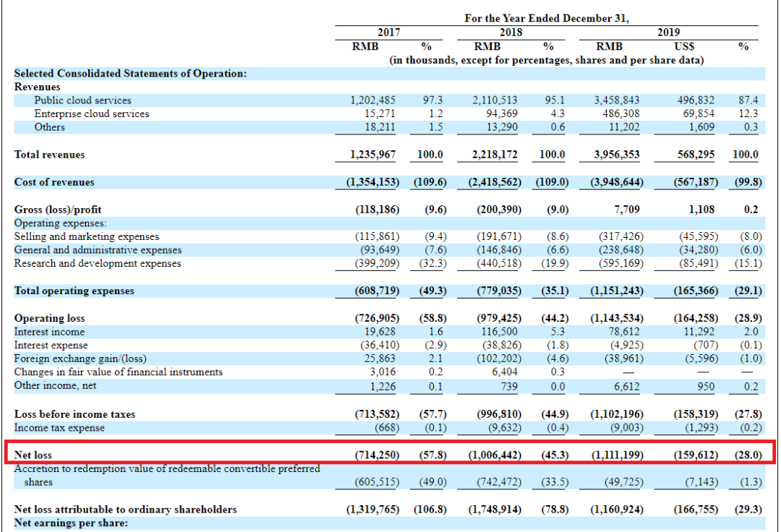Click 'Total operating expenses' label

74,291
